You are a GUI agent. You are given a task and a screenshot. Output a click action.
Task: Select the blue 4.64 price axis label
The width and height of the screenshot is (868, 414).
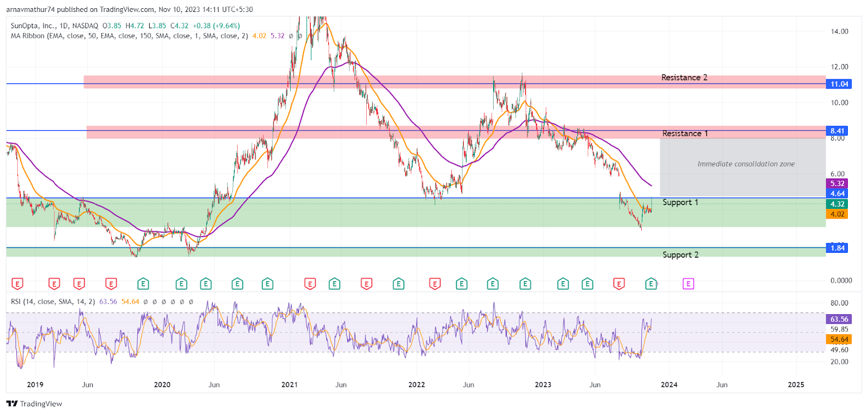point(837,194)
